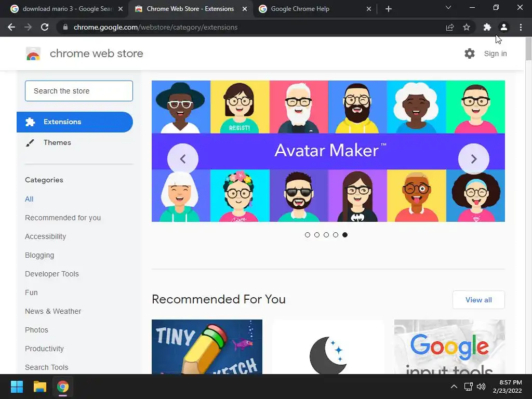Select the fourth carousel dot
Image resolution: width=532 pixels, height=399 pixels.
click(x=336, y=235)
